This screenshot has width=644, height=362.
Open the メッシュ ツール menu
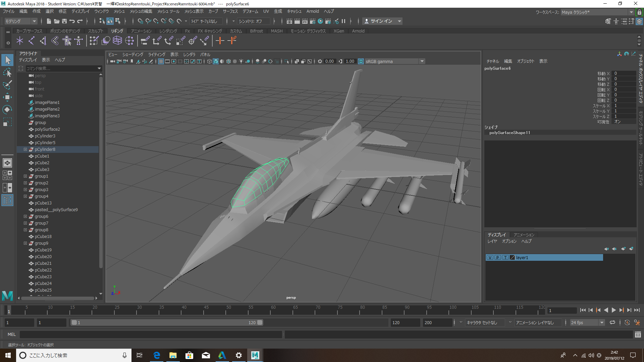pos(168,11)
